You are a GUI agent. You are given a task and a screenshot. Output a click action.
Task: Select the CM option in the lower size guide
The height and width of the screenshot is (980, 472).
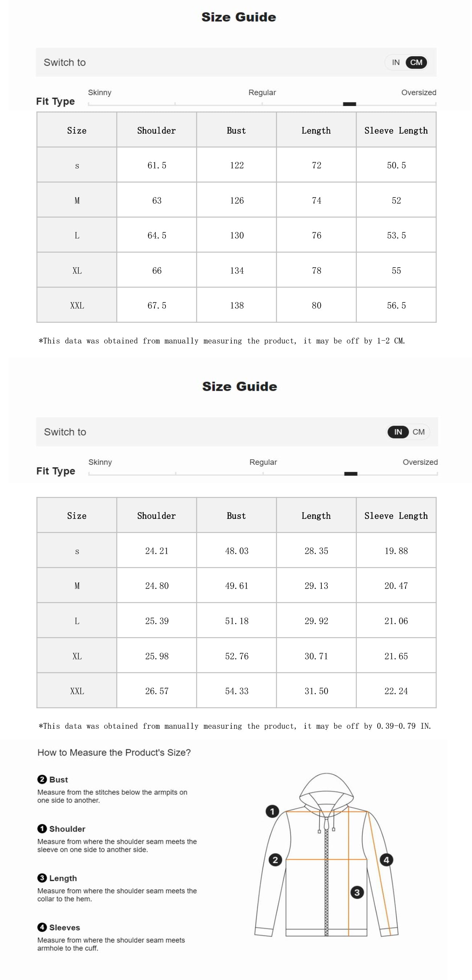coord(418,432)
